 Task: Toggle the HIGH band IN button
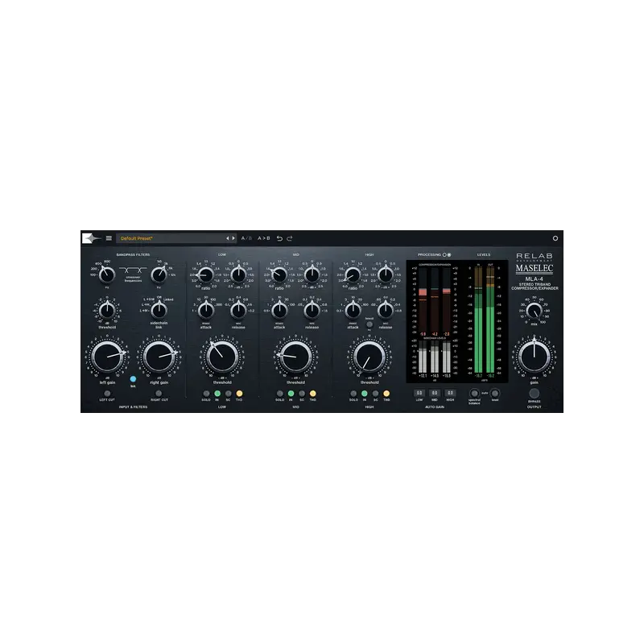pos(365,394)
